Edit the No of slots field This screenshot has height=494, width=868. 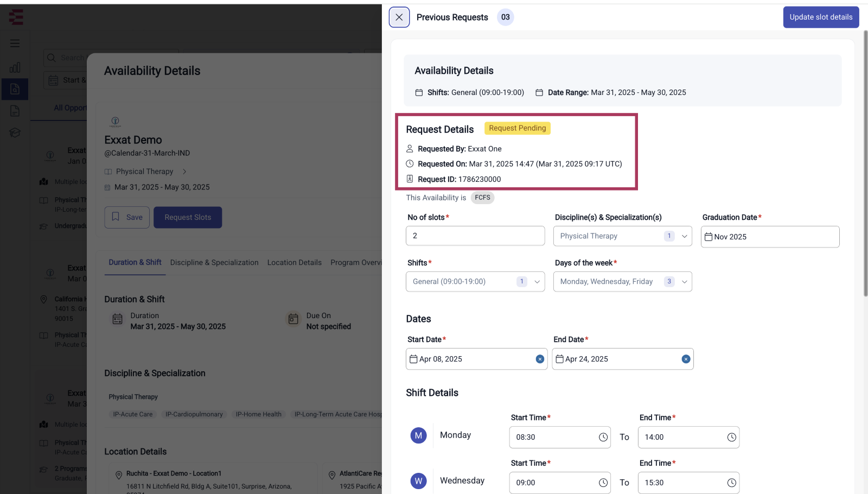coord(475,236)
